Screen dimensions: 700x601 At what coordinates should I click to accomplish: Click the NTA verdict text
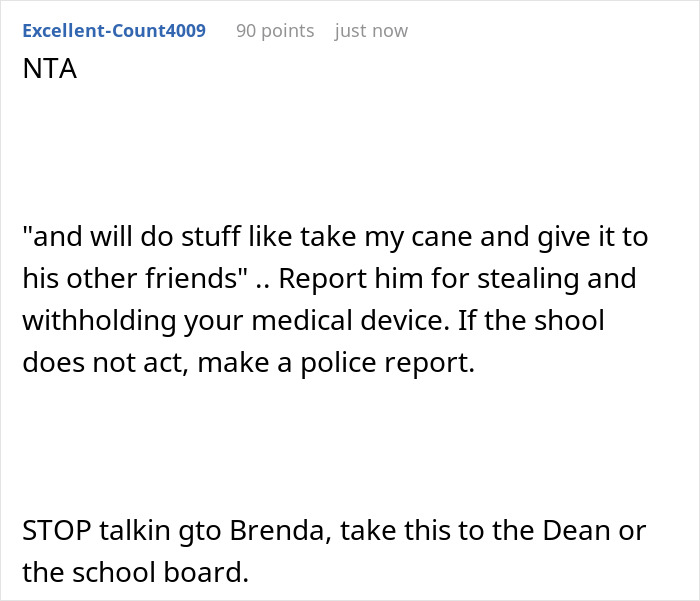pos(50,69)
